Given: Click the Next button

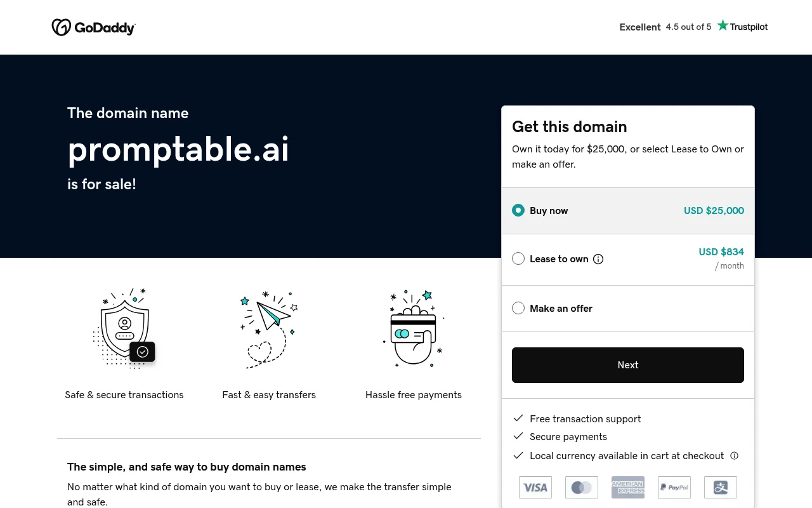Looking at the screenshot, I should [x=628, y=365].
